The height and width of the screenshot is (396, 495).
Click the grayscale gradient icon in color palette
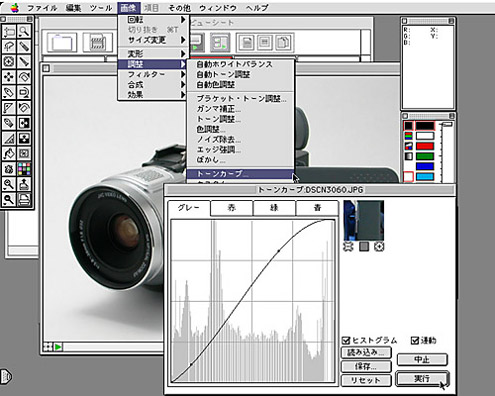409,156
